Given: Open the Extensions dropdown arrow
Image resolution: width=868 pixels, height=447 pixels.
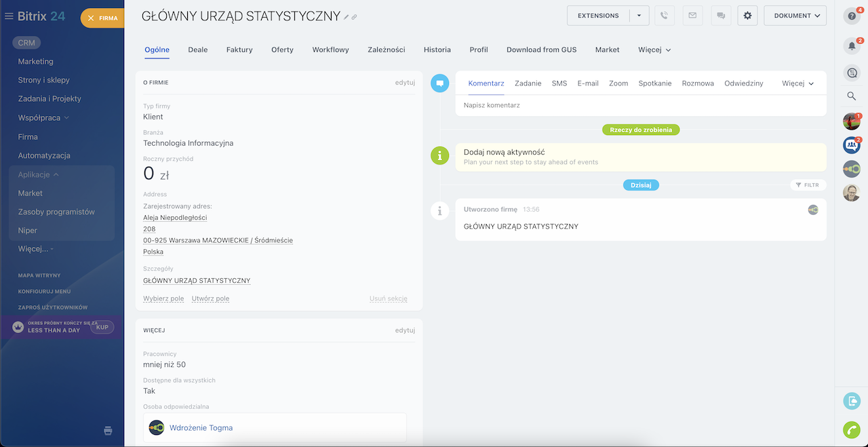Looking at the screenshot, I should (x=639, y=16).
